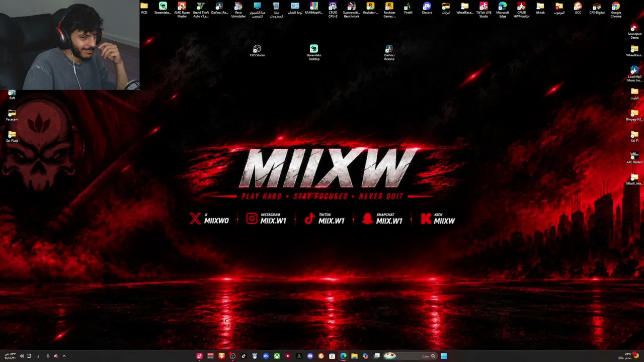The width and height of the screenshot is (644, 362).
Task: Select the RAMMap64 desktop icon
Action: click(x=314, y=8)
